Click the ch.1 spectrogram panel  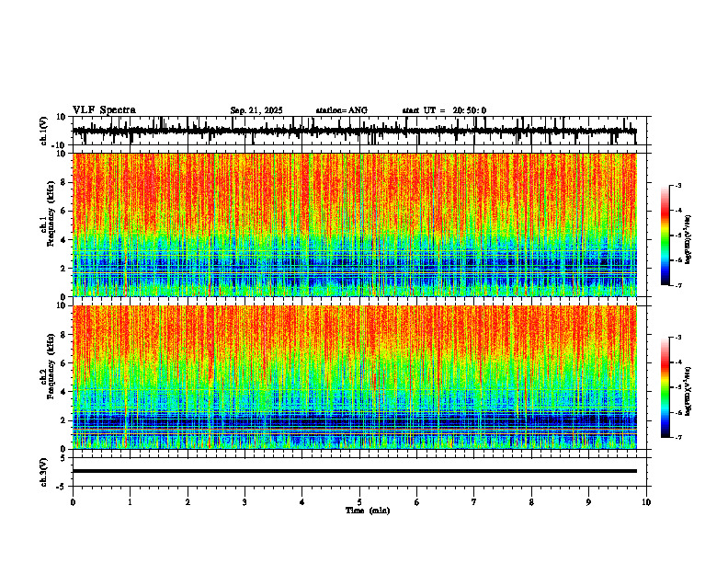pyautogui.click(x=355, y=224)
